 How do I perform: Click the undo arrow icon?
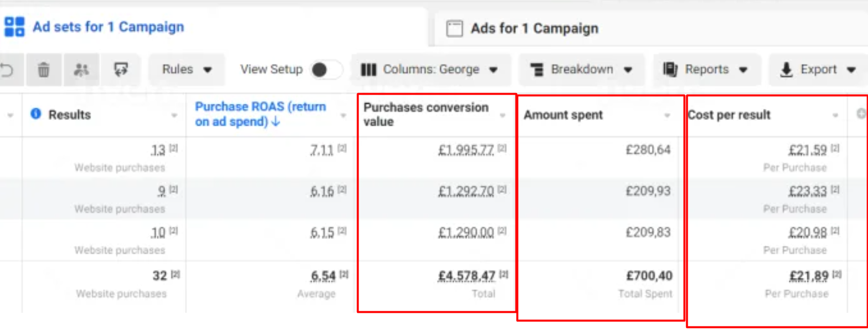pos(7,69)
